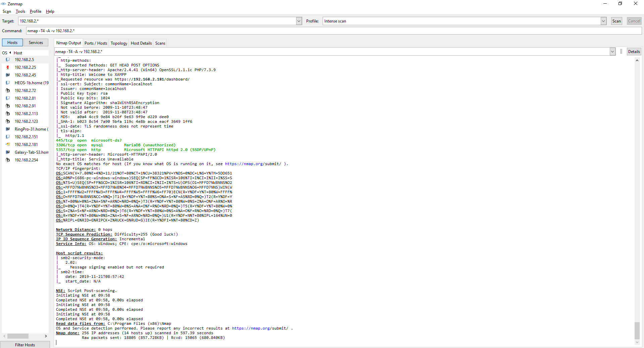
Task: Expand the Target dropdown list
Action: click(x=299, y=21)
